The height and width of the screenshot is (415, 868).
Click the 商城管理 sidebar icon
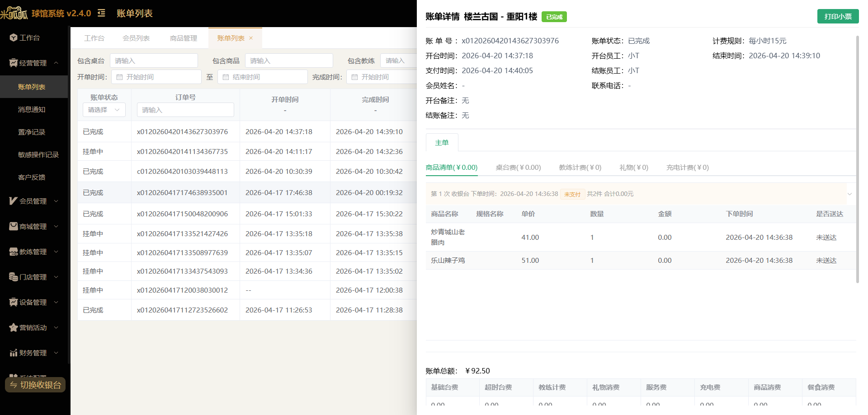(13, 226)
